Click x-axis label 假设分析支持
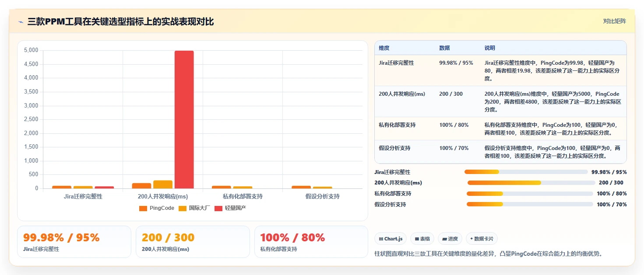 pos(323,197)
